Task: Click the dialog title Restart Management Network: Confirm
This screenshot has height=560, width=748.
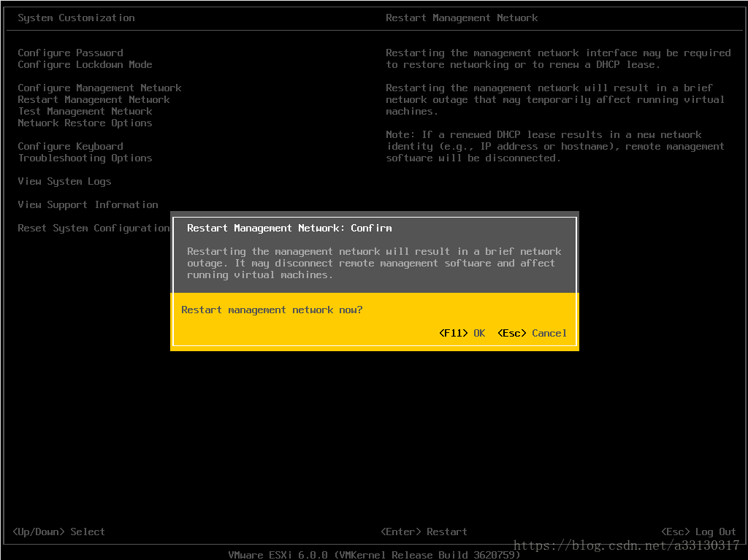Action: tap(289, 228)
